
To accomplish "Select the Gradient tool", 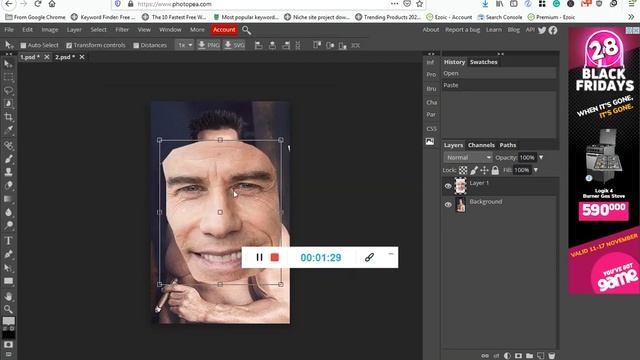I will pyautogui.click(x=8, y=199).
